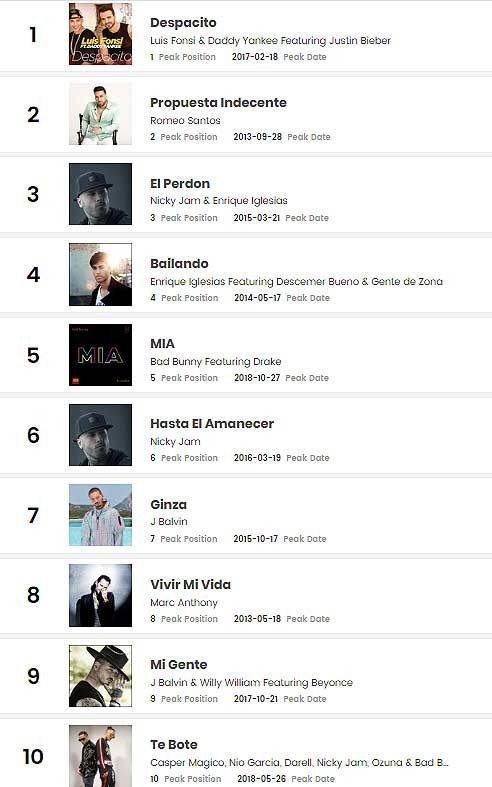Select the Te Bote cover image

tap(100, 756)
